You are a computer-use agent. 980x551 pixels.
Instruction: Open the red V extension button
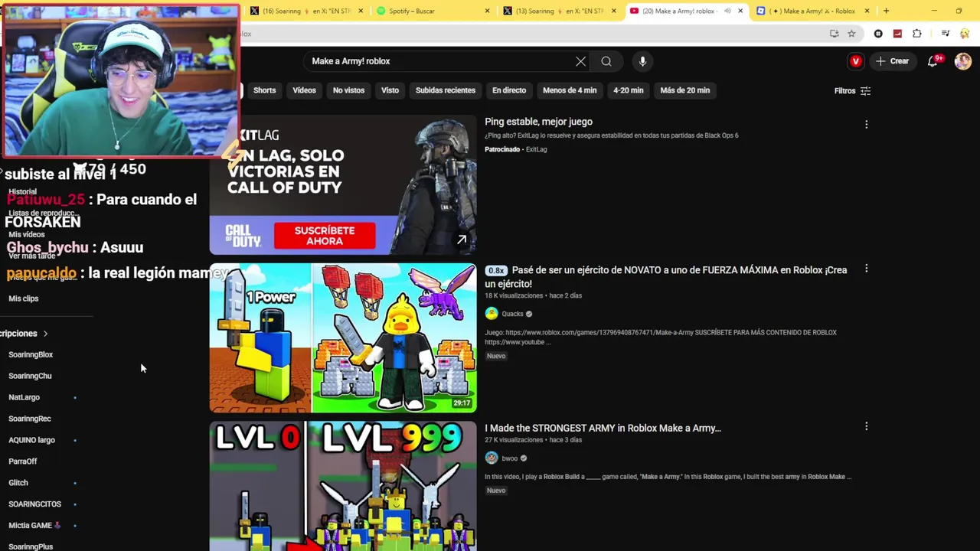click(856, 61)
